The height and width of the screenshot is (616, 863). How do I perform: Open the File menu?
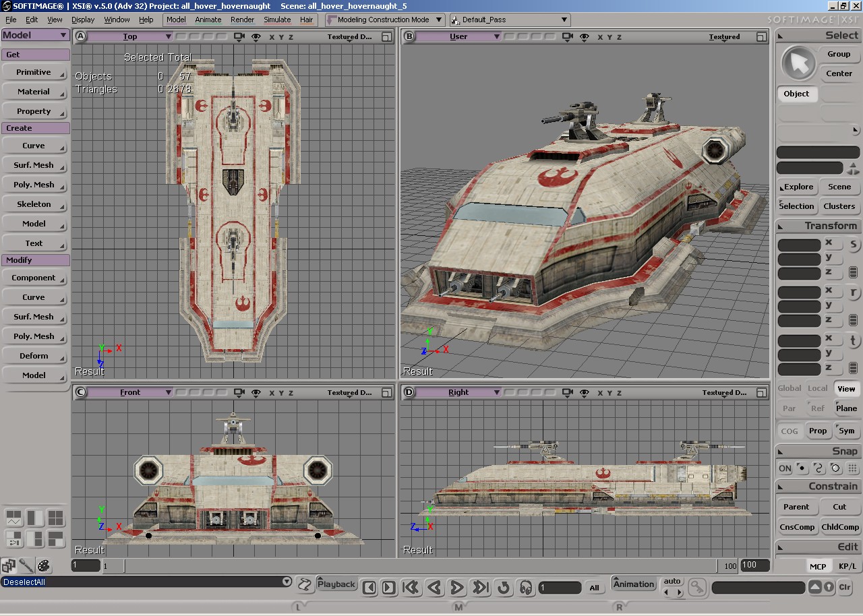pos(11,20)
